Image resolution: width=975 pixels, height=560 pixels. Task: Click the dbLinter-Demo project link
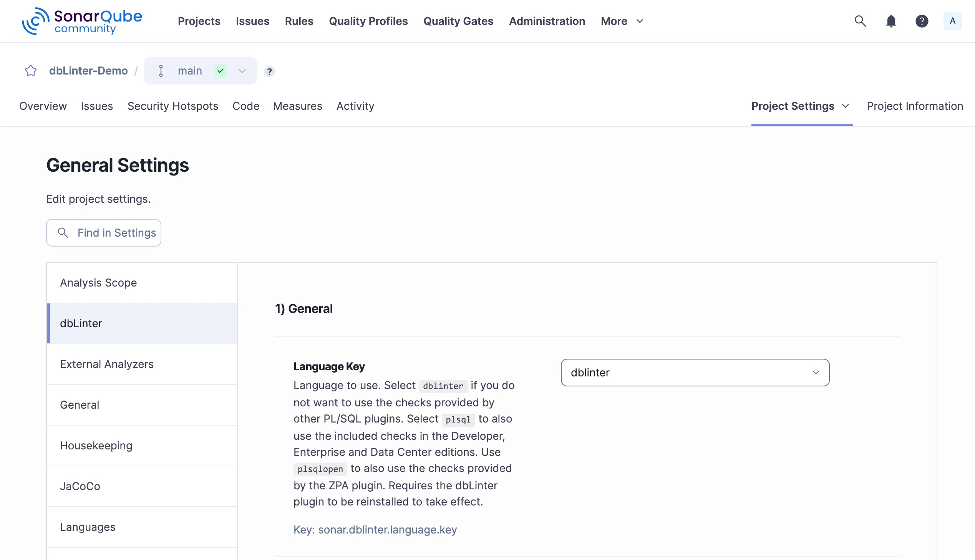point(88,71)
